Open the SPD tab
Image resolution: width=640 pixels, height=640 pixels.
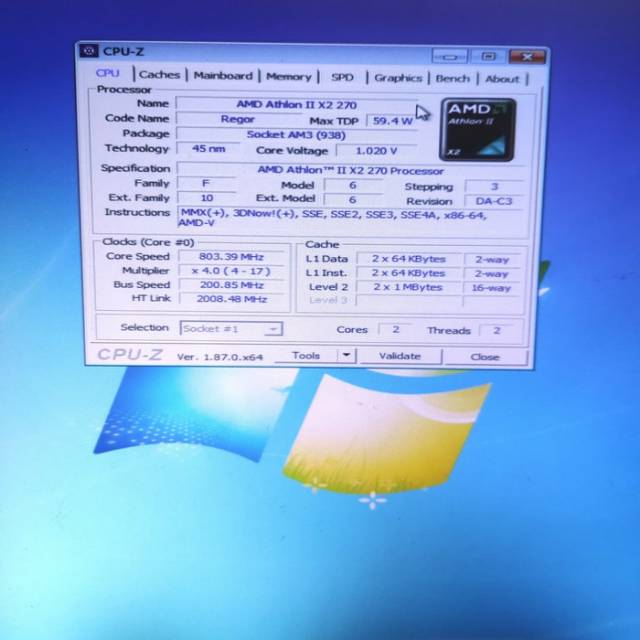pos(342,77)
